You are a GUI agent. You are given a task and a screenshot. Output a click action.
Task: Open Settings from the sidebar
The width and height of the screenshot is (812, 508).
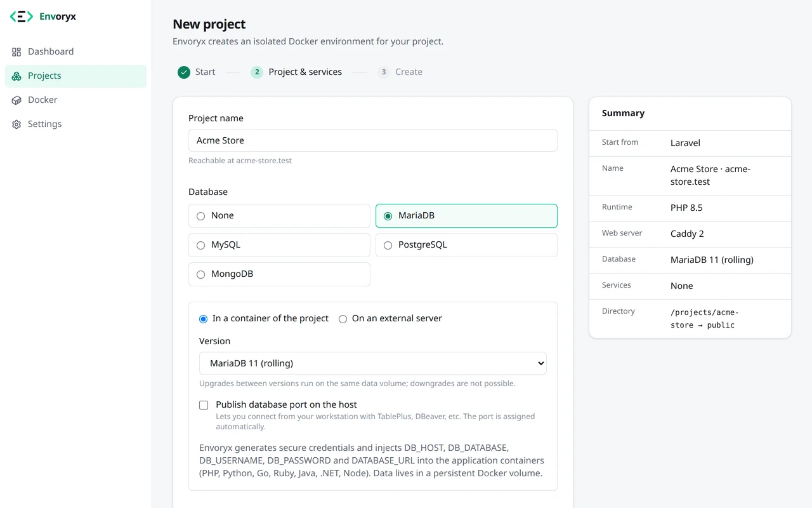(x=75, y=124)
